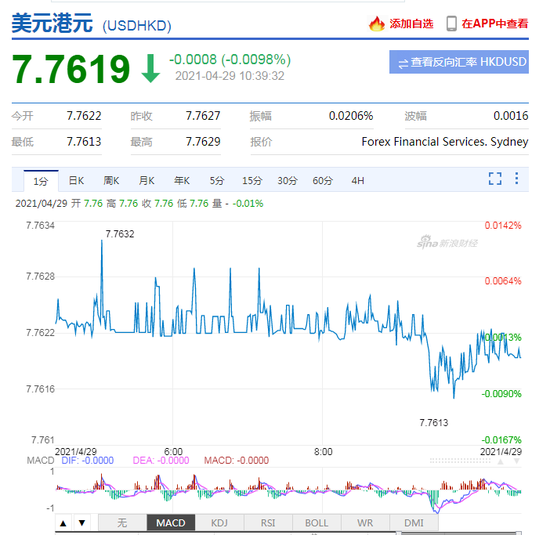Click the phone icon beside 在APP中查看
This screenshot has width=550, height=535.
[x=451, y=24]
